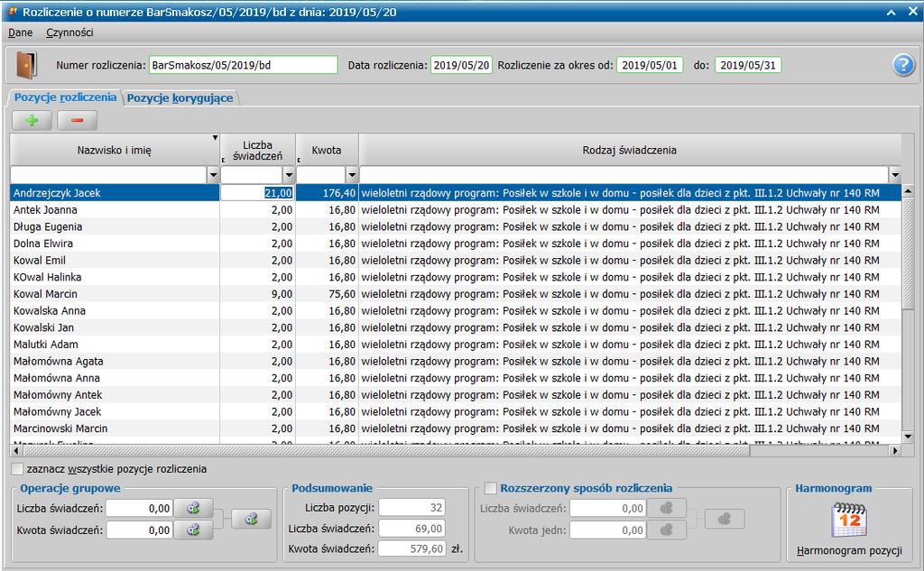This screenshot has height=571, width=924.
Task: Add a position with the green plus
Action: (32, 120)
